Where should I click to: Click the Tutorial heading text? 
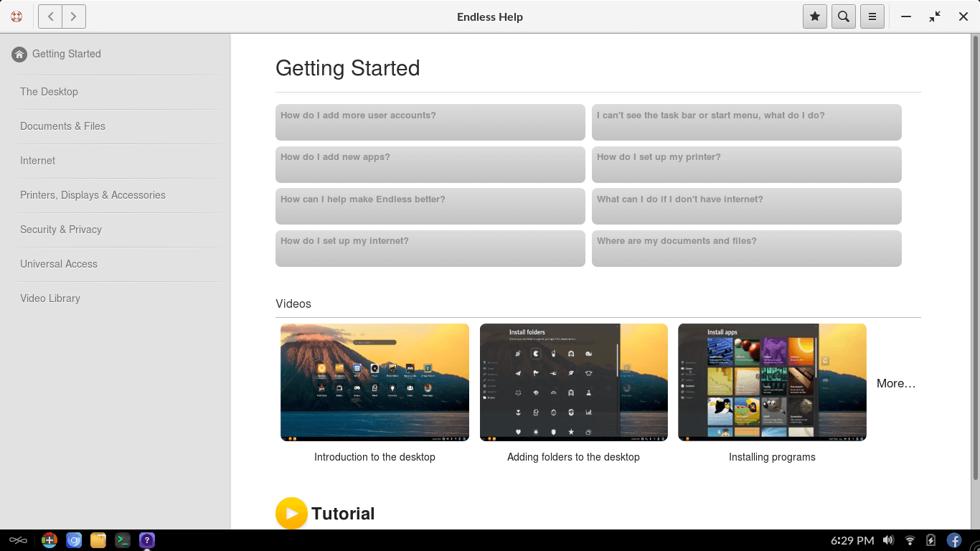tap(343, 514)
